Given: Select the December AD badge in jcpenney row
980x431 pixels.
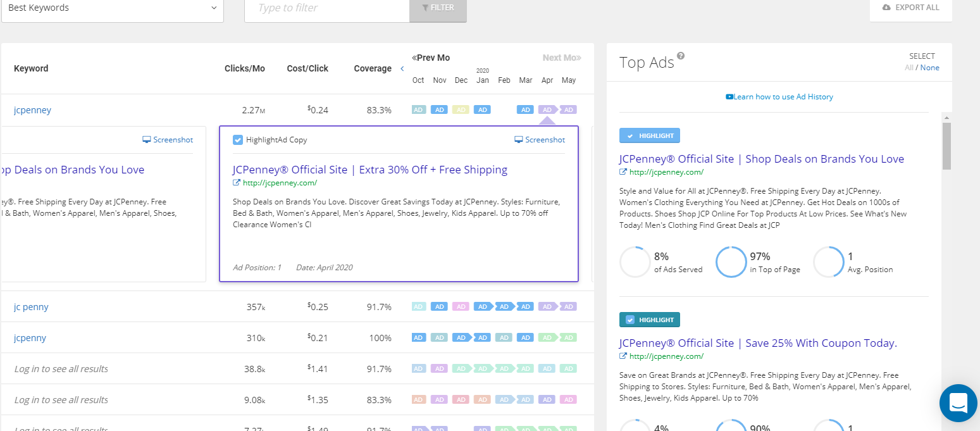Looking at the screenshot, I should (461, 110).
